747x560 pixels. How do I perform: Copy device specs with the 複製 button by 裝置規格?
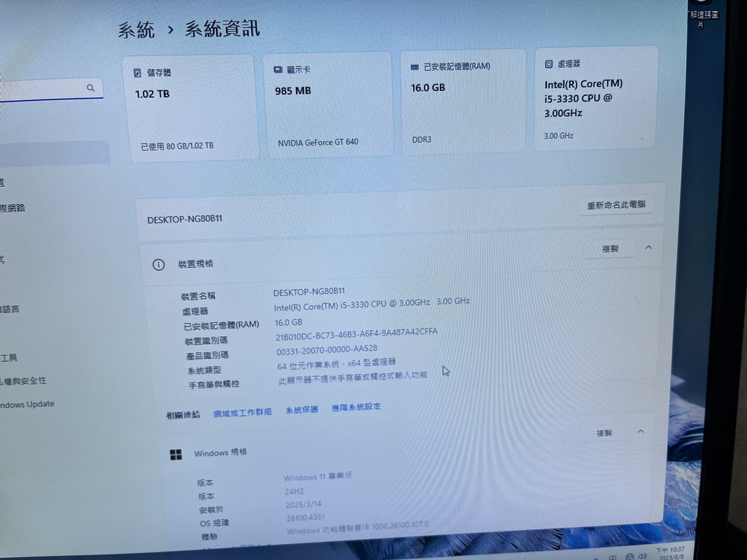pos(610,248)
